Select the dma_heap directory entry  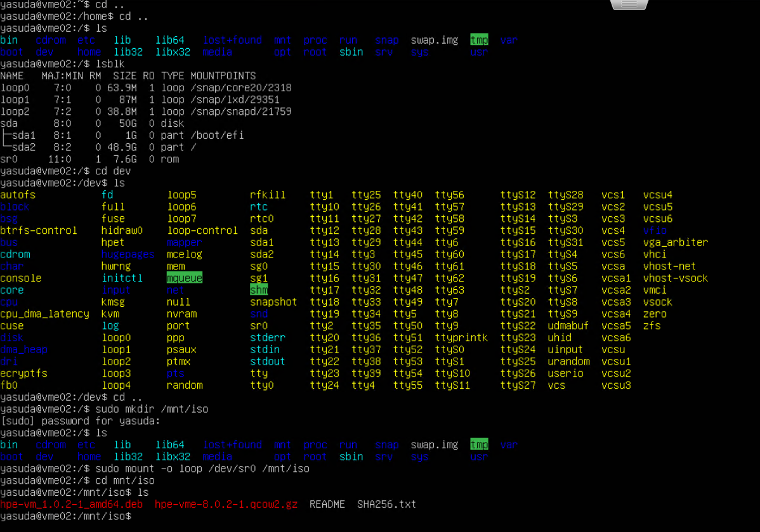(x=23, y=349)
